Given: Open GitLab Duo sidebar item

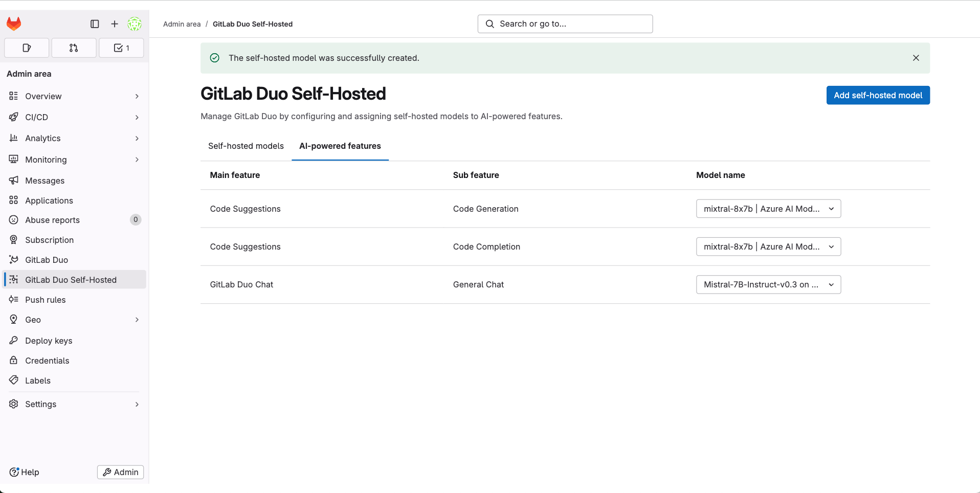Looking at the screenshot, I should tap(74, 260).
